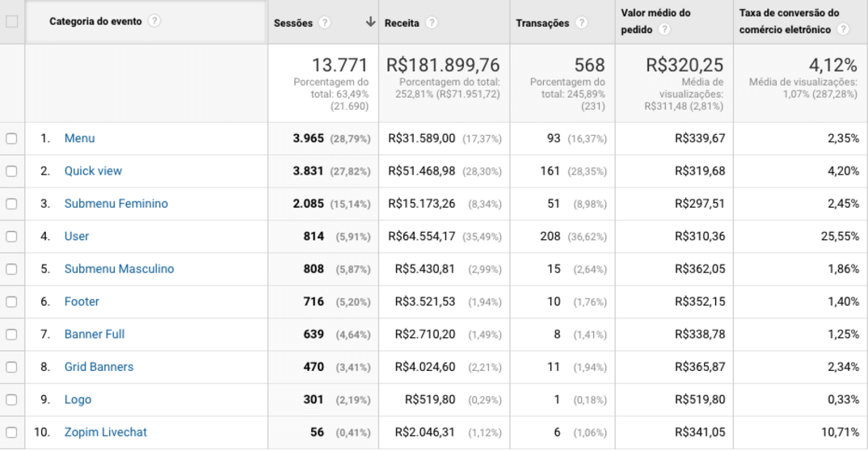868x451 pixels.
Task: Click help icon next to Categoria do evento
Action: point(153,21)
